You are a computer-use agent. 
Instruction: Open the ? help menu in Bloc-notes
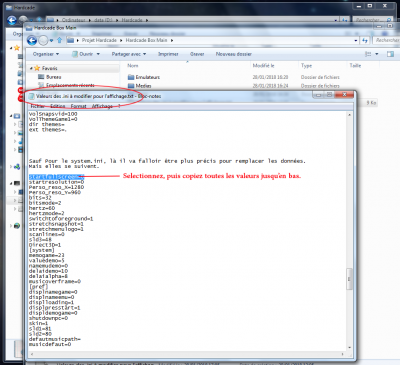(x=119, y=106)
